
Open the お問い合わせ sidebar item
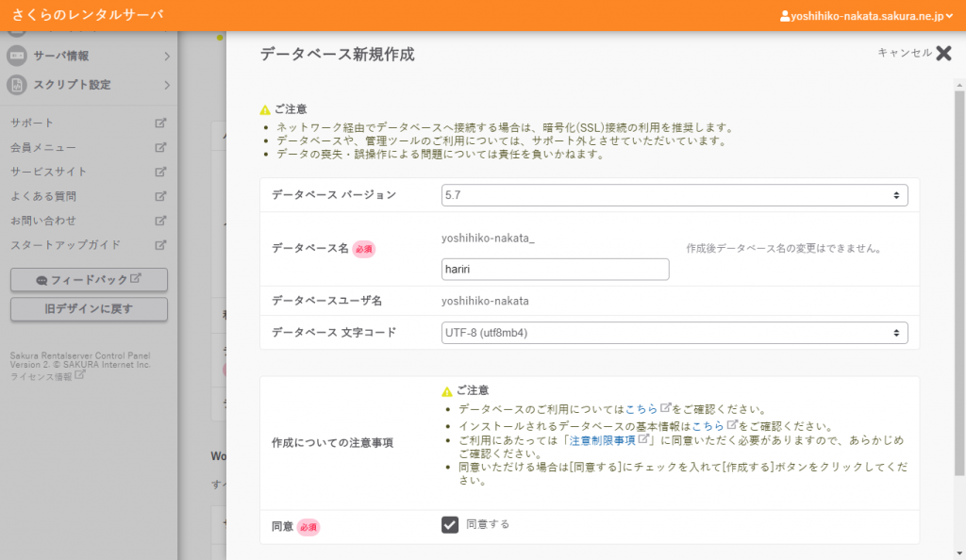pyautogui.click(x=89, y=221)
